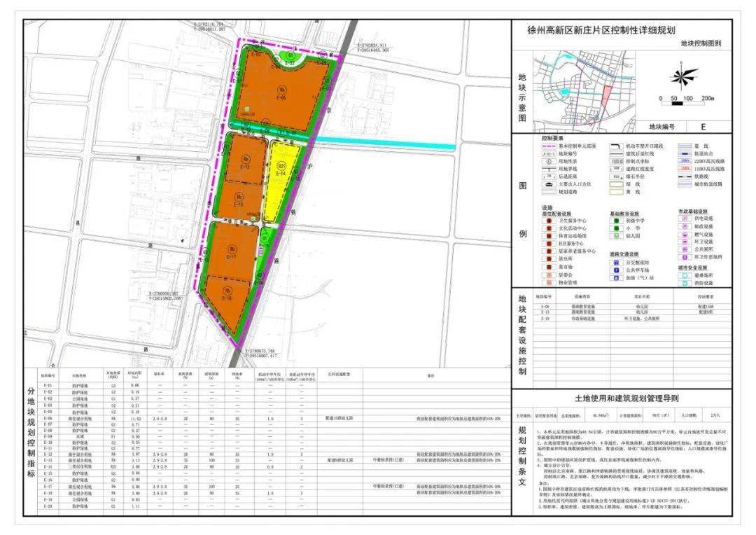Click the subtitle 地块控制图则
This screenshot has width=756, height=535.
point(701,43)
